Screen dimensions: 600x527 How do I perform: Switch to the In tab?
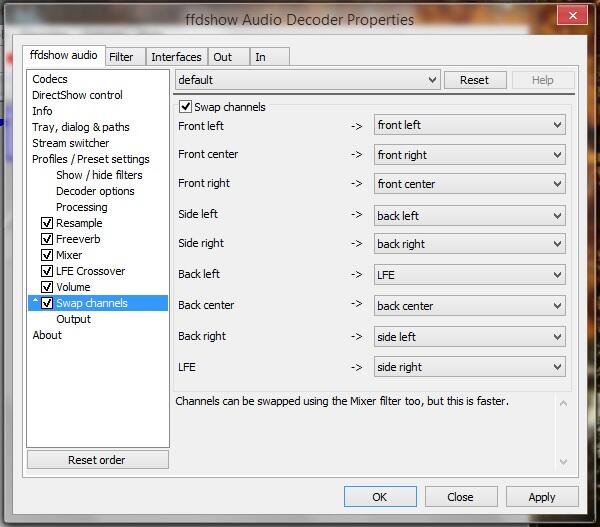pyautogui.click(x=269, y=57)
